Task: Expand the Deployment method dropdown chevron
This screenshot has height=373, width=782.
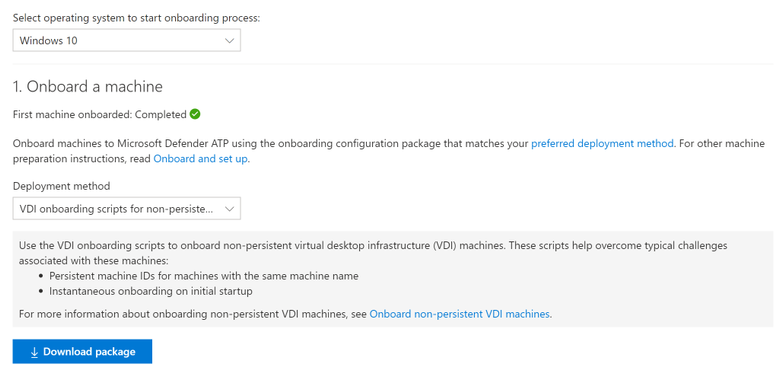Action: tap(229, 209)
